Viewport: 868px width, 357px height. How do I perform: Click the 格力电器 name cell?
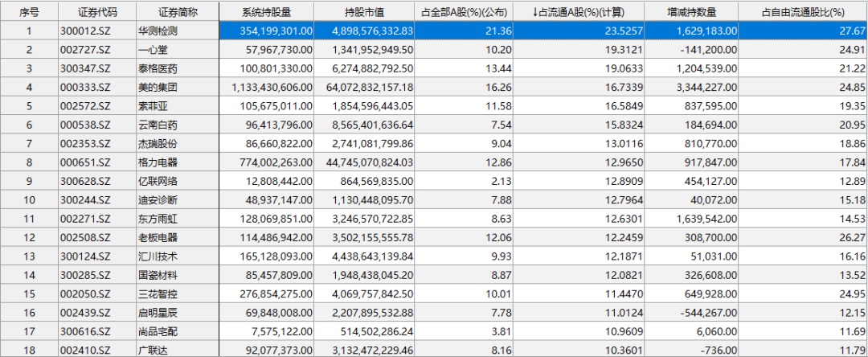click(178, 162)
